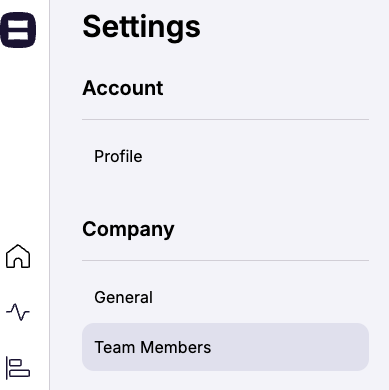Return to dashboard via house icon
This screenshot has width=389, height=390.
click(18, 256)
